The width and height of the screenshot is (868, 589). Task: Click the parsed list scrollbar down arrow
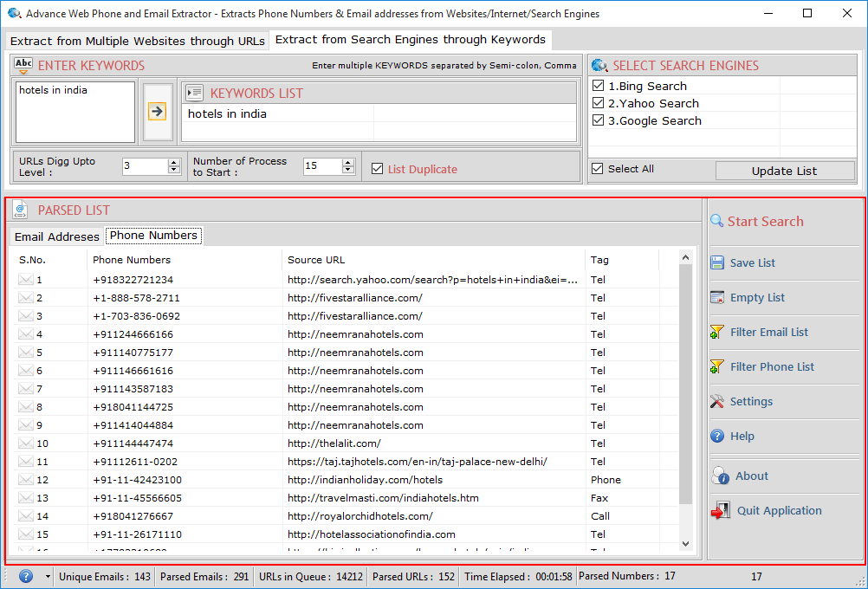pos(685,544)
